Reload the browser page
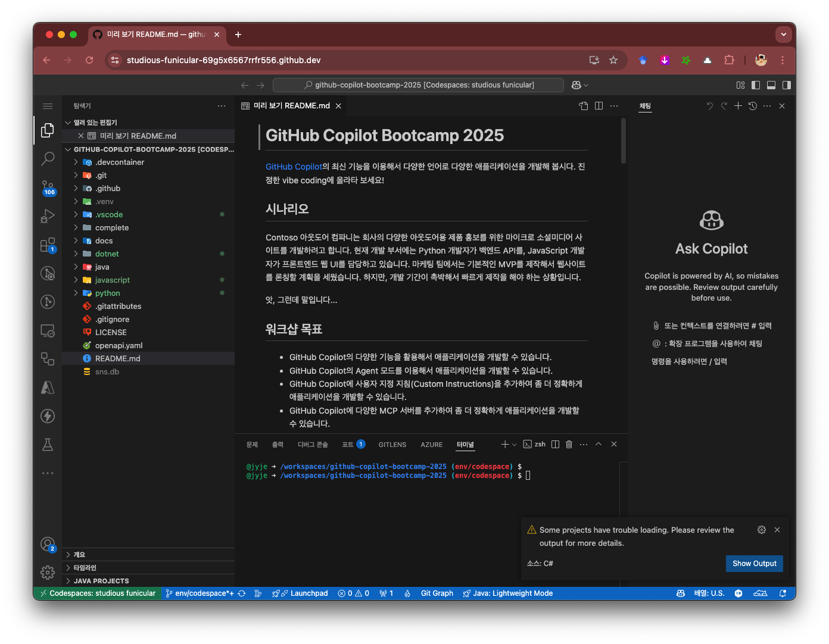This screenshot has height=644, width=829. point(89,60)
